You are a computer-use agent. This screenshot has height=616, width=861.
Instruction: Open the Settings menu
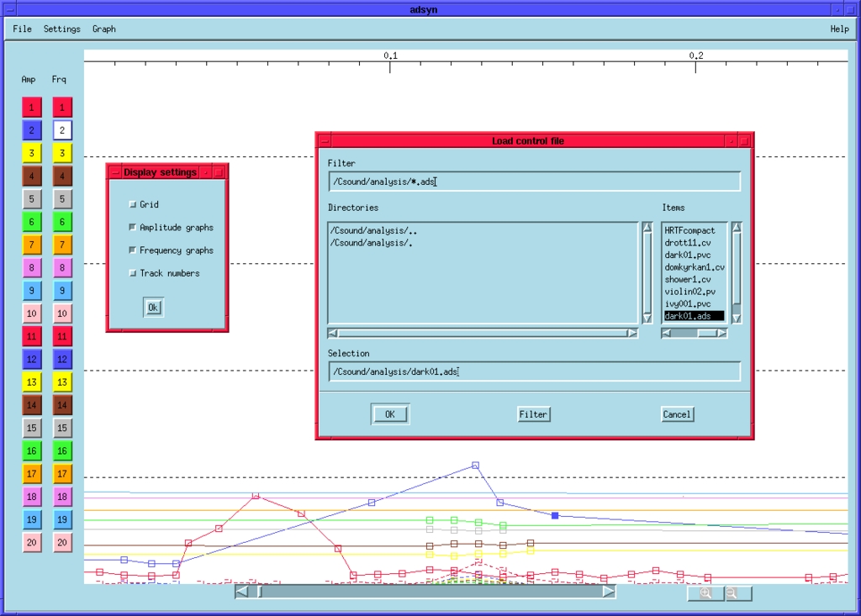click(x=61, y=28)
